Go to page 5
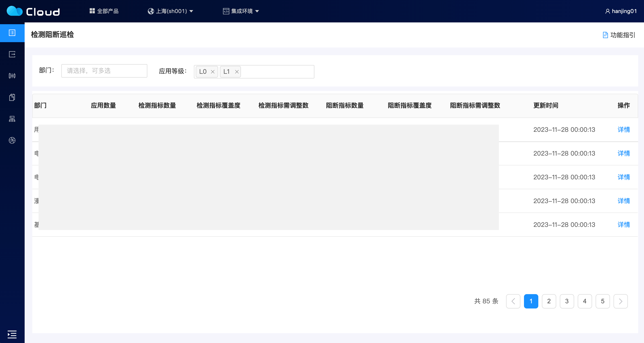Screen dimensions: 644x343 pyautogui.click(x=603, y=301)
